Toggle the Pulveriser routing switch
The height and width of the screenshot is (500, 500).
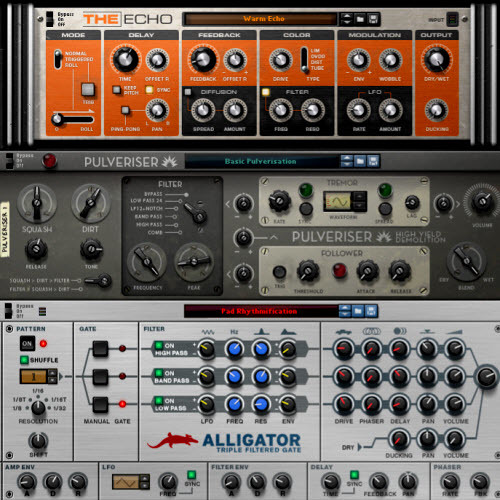coord(99,281)
